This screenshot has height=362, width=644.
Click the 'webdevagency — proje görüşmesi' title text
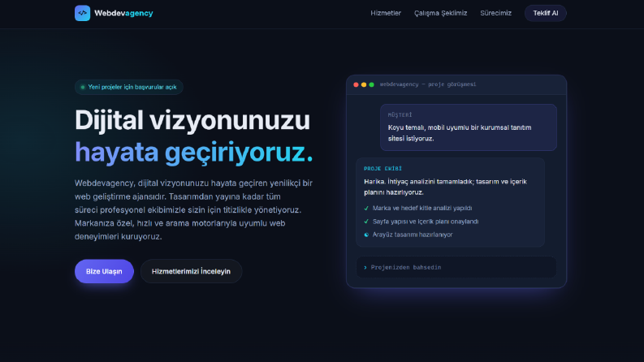[x=427, y=84]
